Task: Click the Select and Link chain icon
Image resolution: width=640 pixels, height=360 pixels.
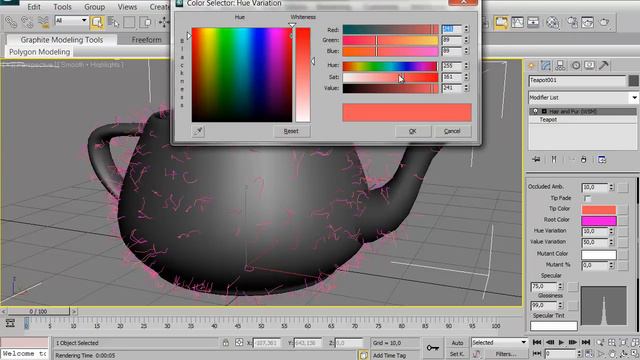Action: point(10,22)
